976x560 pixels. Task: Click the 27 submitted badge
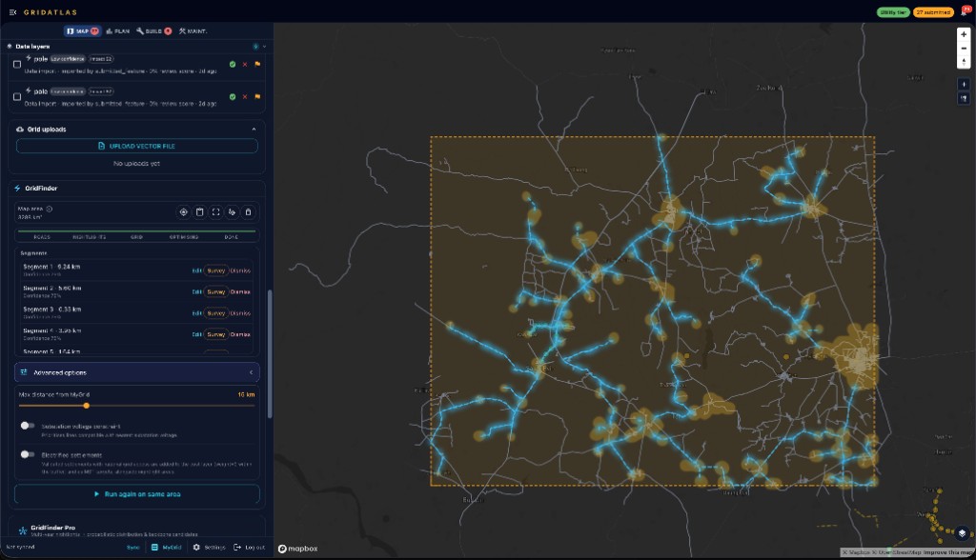(x=933, y=12)
